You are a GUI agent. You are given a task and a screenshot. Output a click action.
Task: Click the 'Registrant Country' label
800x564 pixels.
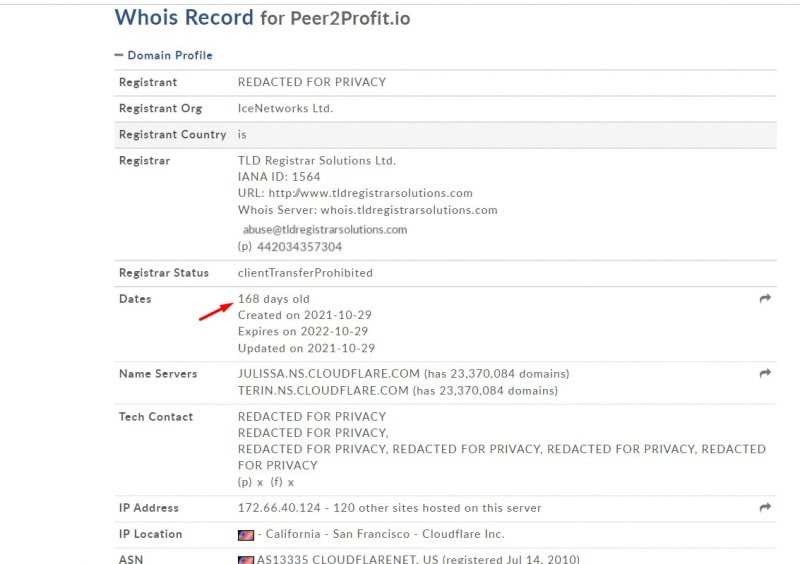pos(172,135)
